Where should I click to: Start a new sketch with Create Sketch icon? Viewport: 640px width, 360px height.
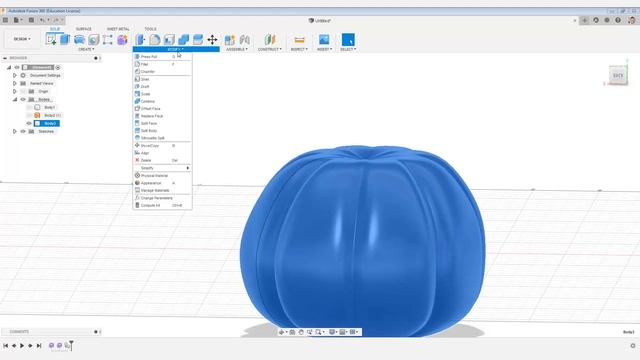click(51, 40)
